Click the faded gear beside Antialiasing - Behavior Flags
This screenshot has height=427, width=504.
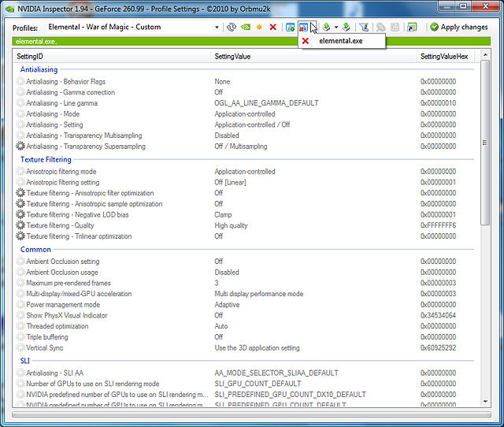pos(20,82)
